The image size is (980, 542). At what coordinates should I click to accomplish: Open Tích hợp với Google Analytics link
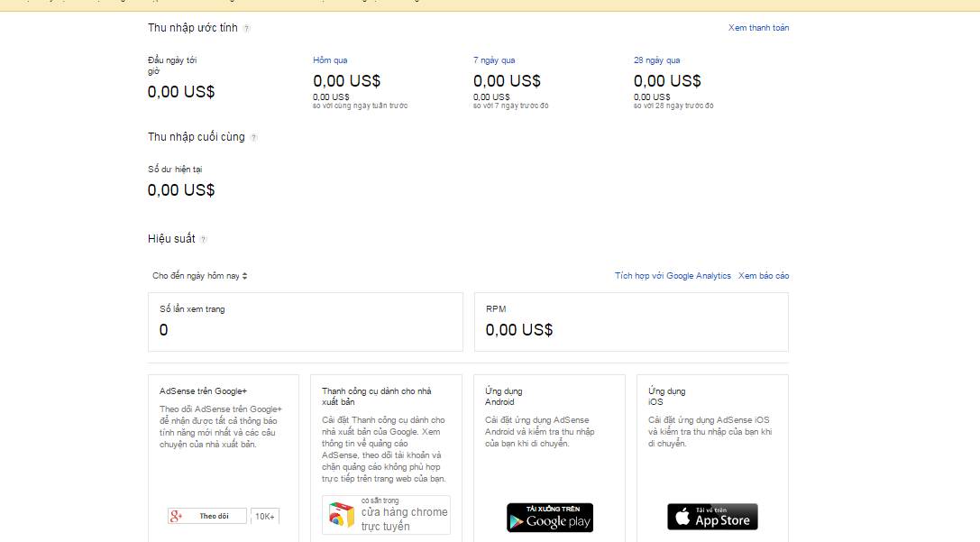click(x=673, y=276)
